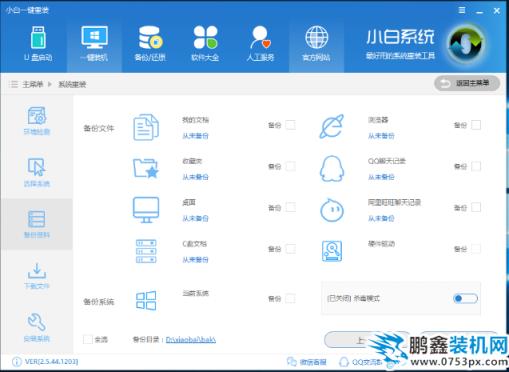Click the 备份系统 section label

tap(99, 302)
